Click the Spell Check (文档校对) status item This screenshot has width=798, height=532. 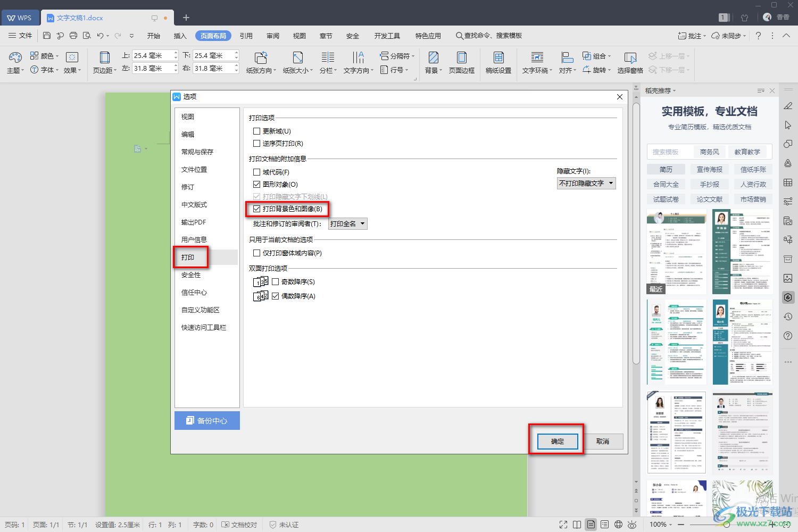tap(239, 525)
